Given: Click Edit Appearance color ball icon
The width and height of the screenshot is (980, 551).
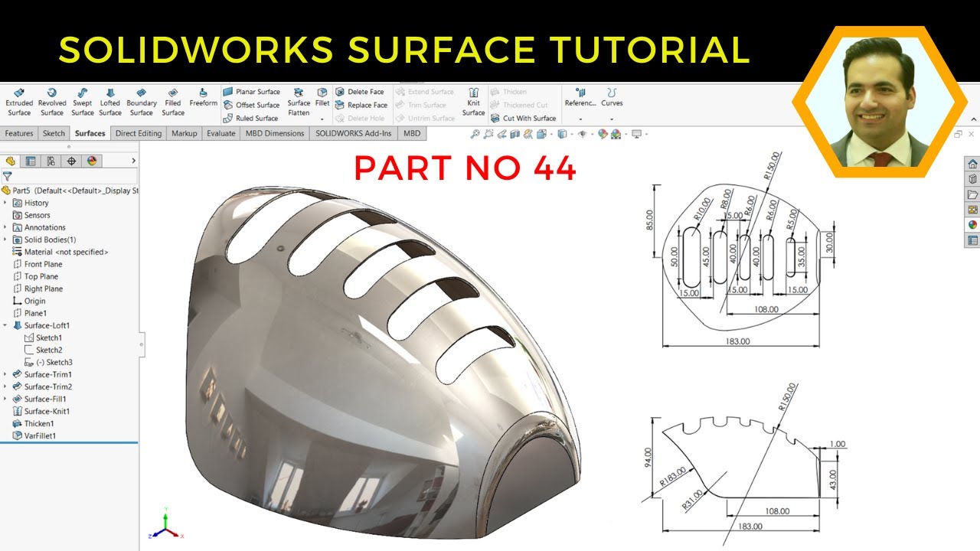Looking at the screenshot, I should (x=603, y=134).
